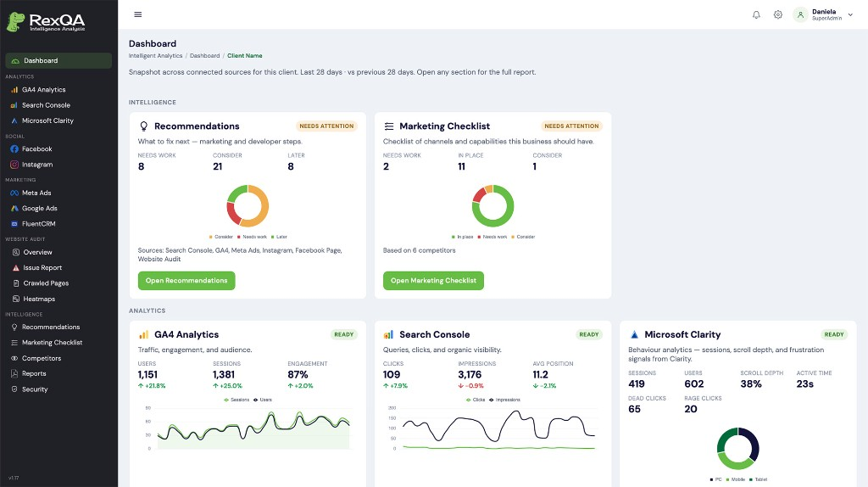Click the Competitors eye icon

pyautogui.click(x=14, y=359)
